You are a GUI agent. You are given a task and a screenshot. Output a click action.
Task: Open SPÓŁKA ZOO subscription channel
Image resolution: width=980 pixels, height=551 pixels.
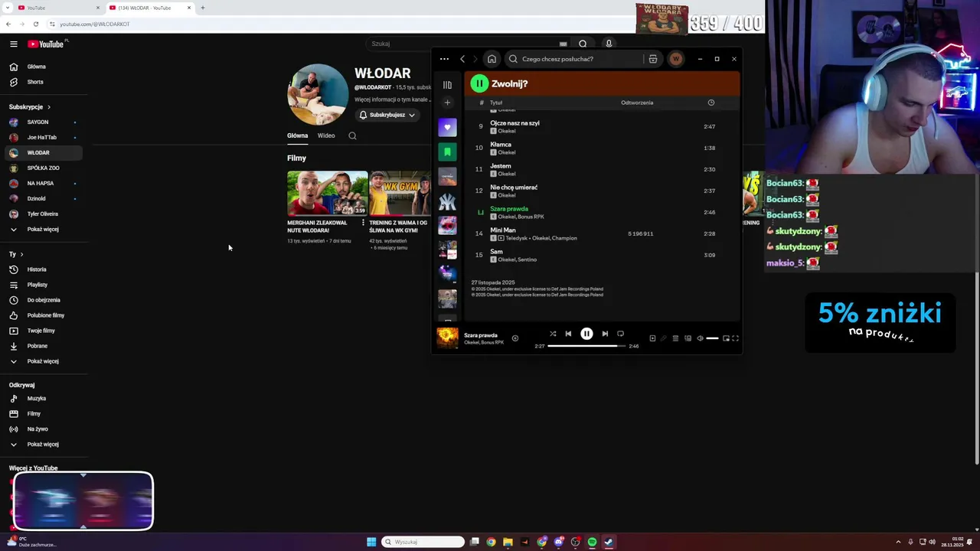(x=43, y=168)
